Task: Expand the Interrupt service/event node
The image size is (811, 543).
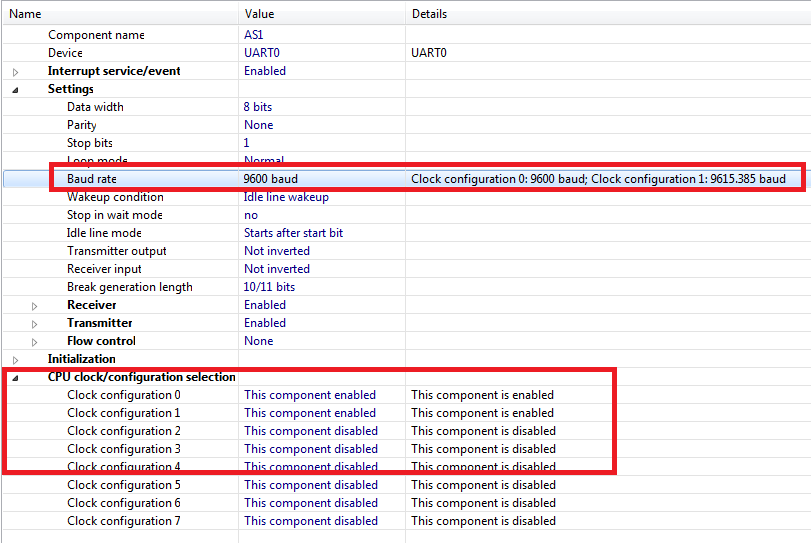Action: coord(16,72)
